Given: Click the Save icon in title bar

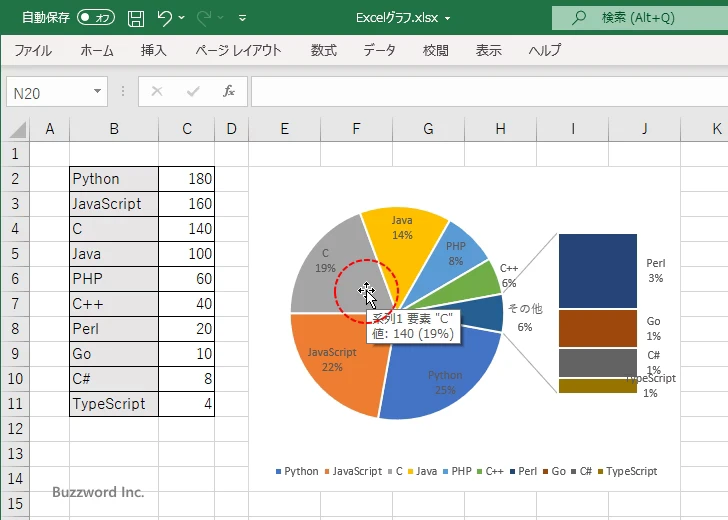Looking at the screenshot, I should (x=136, y=18).
